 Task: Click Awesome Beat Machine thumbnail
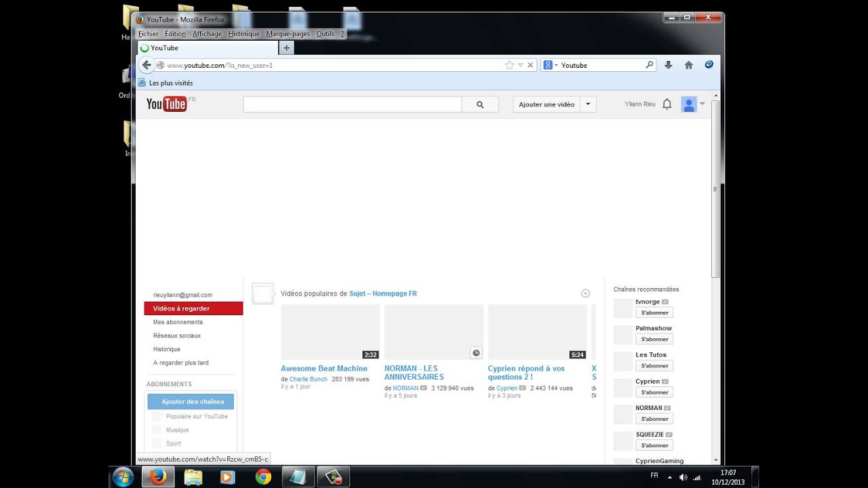[330, 332]
